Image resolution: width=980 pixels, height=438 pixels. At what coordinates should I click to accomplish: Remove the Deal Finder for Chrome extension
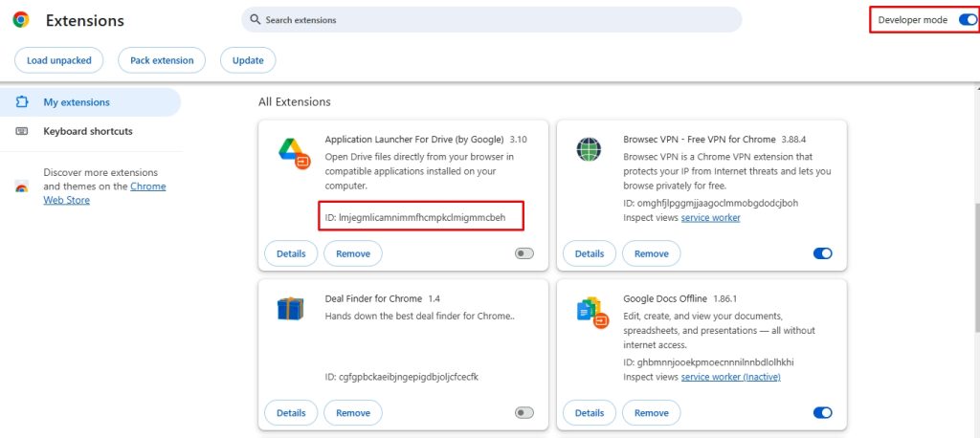pos(353,413)
